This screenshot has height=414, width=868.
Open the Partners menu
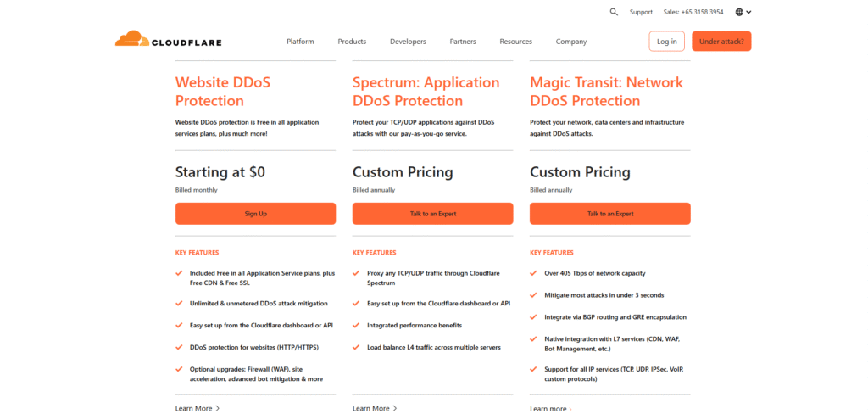point(463,42)
